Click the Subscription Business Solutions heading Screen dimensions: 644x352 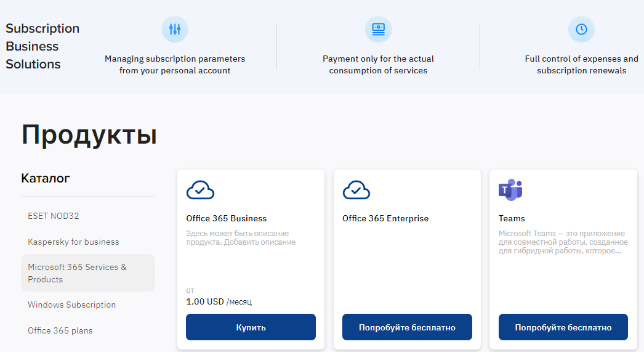click(x=42, y=46)
